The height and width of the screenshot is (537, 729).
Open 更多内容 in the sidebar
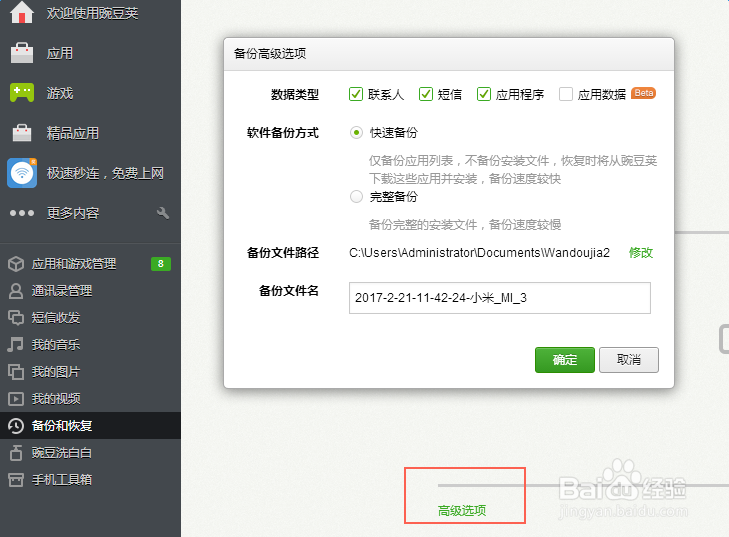coord(73,213)
